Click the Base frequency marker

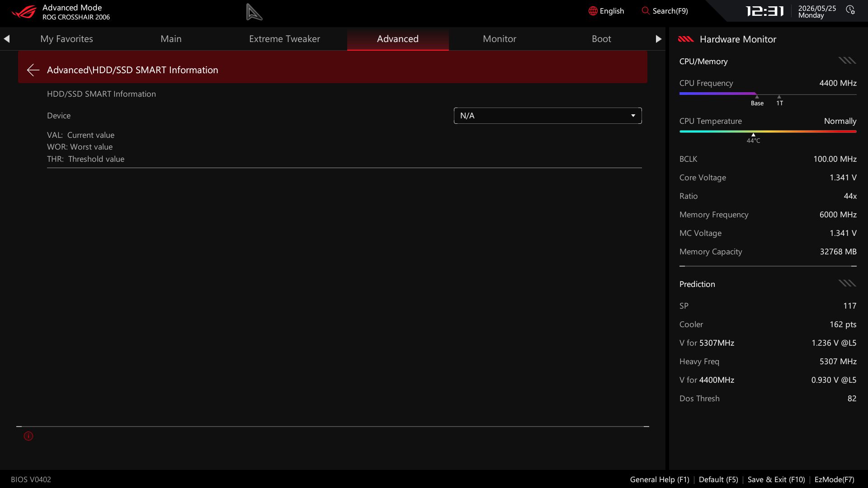[757, 101]
